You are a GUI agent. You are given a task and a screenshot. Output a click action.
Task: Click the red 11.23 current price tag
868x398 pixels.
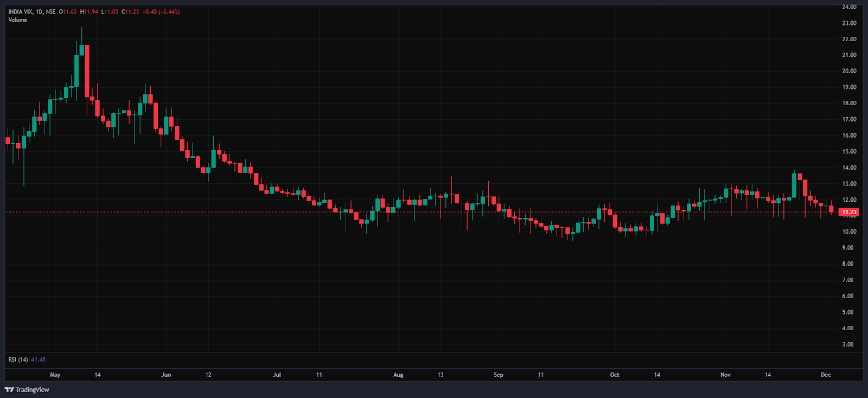(849, 212)
